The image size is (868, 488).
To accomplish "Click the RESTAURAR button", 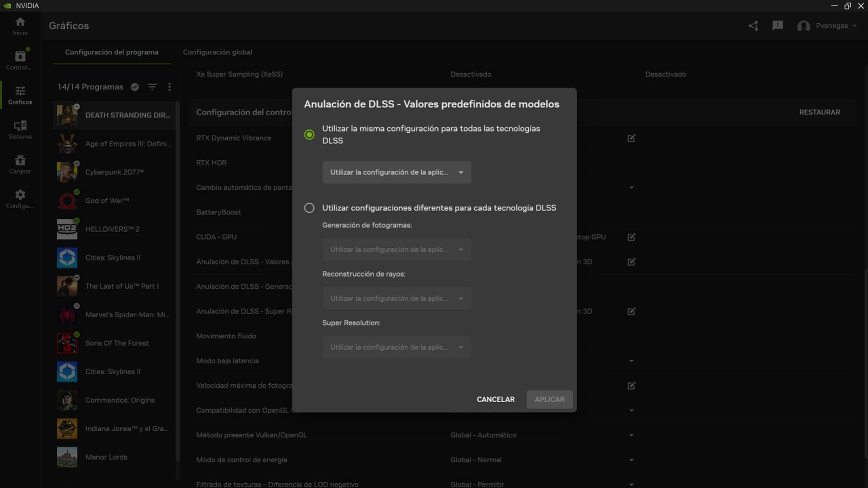I will [819, 112].
